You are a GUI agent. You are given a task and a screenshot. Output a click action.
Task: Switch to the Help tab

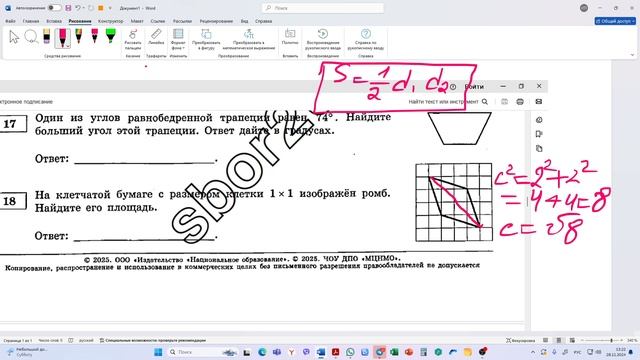point(264,21)
